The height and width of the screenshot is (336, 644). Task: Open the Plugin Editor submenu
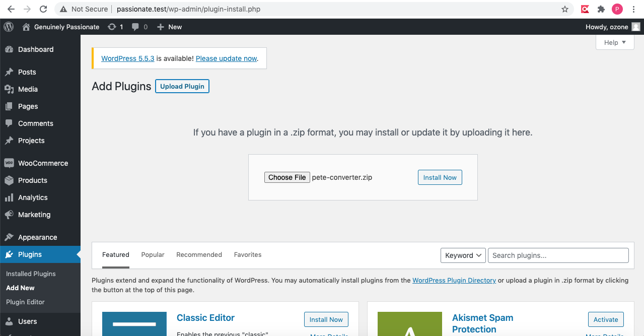pyautogui.click(x=25, y=302)
